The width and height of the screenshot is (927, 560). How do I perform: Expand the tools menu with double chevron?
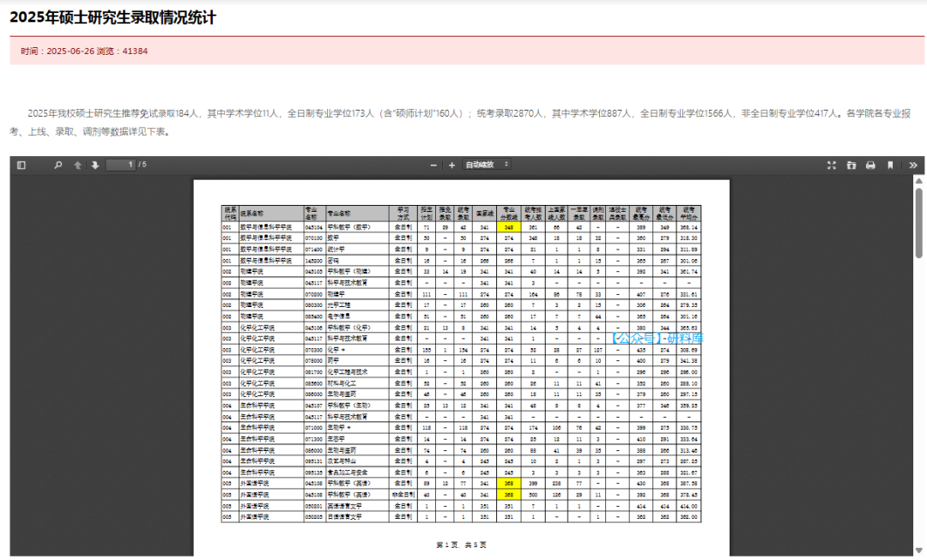click(x=912, y=165)
